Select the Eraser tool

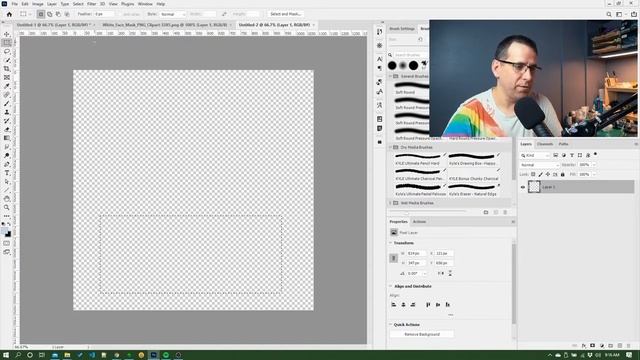[7, 129]
